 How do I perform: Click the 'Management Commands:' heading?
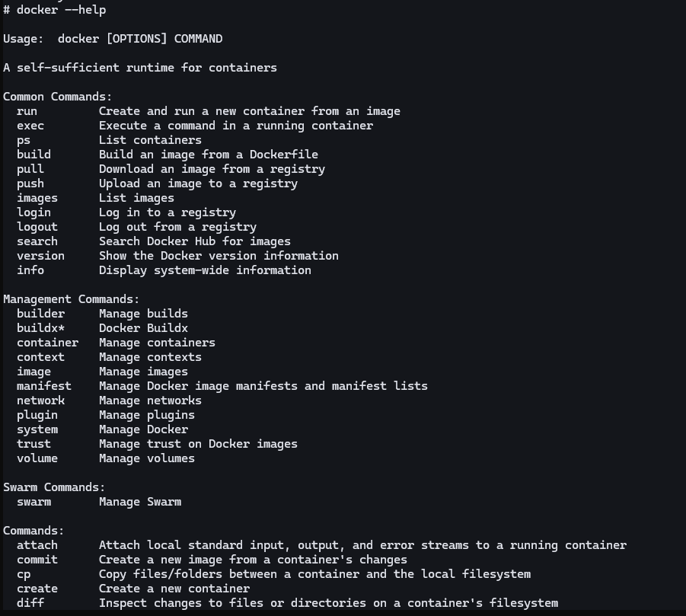(x=72, y=299)
